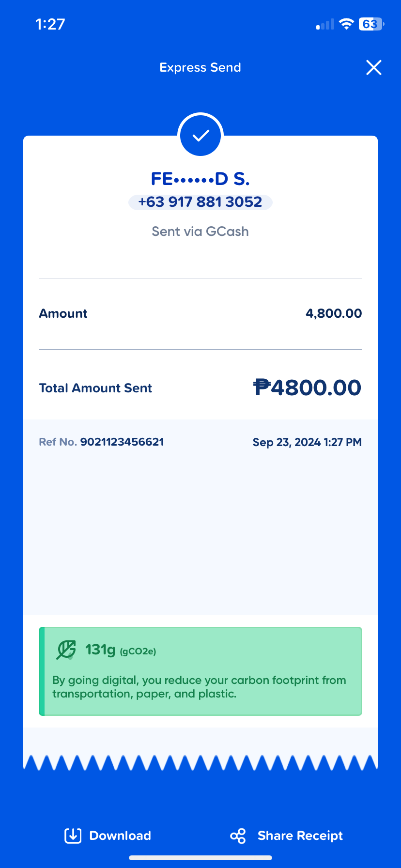
Task: Tap the home indicator bar
Action: (x=200, y=857)
